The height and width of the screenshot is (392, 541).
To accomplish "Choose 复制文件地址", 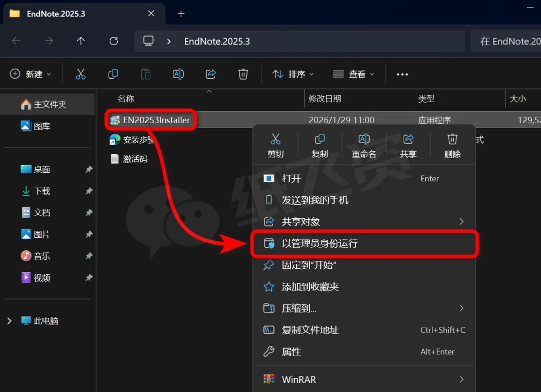I will pos(364,330).
